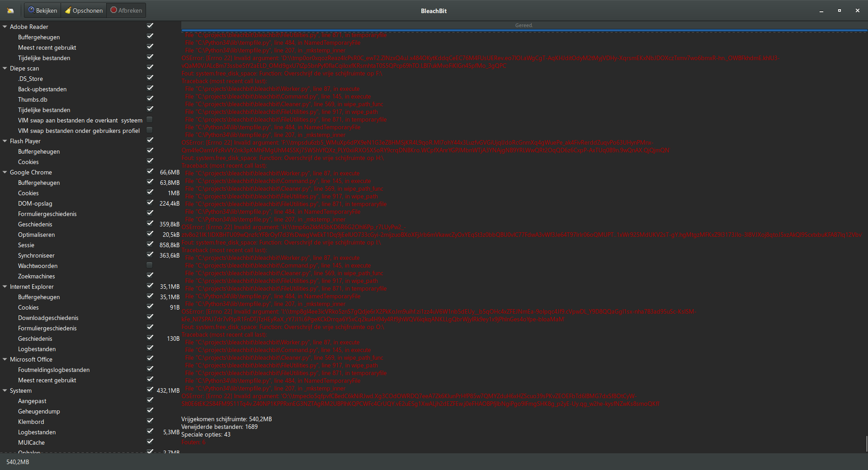Click the broom icon on the Opschonen button

coord(69,10)
